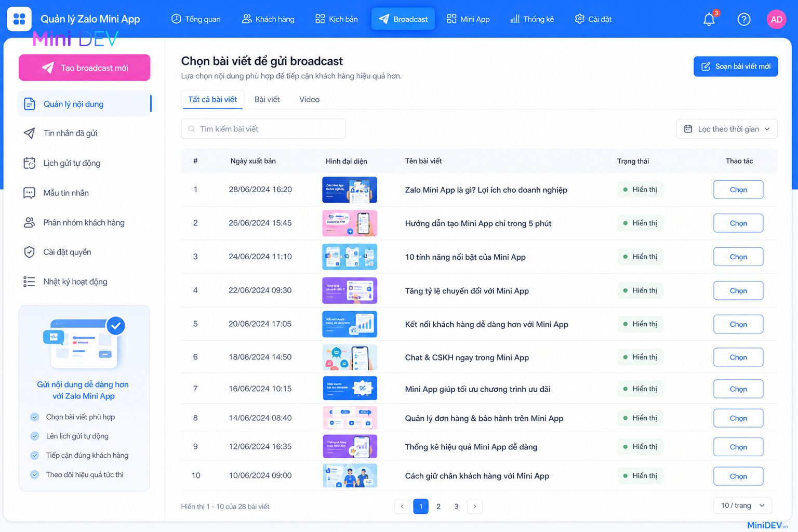Image resolution: width=798 pixels, height=532 pixels.
Task: Open the help question mark icon
Action: [744, 20]
